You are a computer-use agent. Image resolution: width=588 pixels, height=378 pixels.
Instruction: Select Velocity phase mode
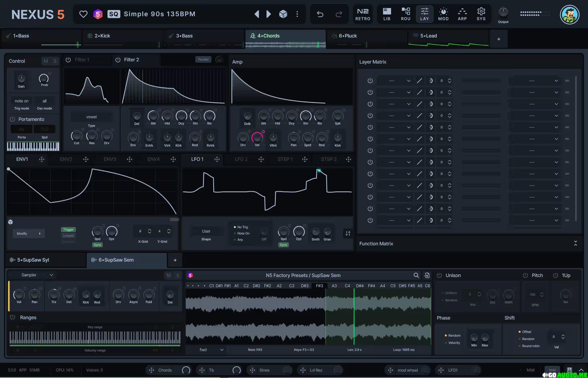tap(452, 343)
